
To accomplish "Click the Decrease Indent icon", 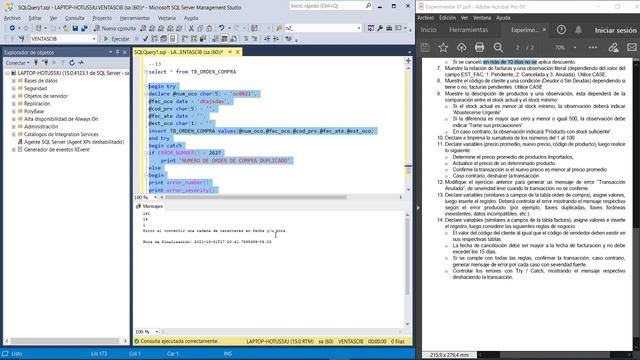I will pyautogui.click(x=267, y=39).
